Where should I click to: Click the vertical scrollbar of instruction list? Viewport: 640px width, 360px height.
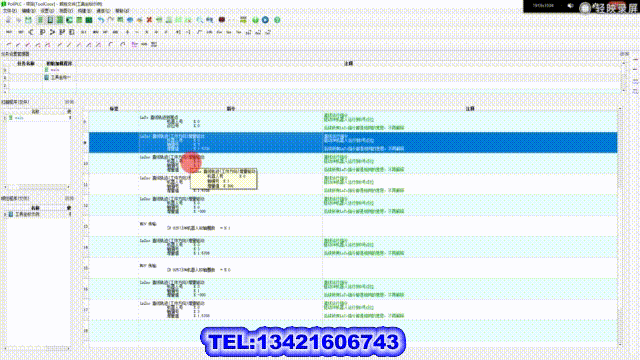tap(620, 227)
